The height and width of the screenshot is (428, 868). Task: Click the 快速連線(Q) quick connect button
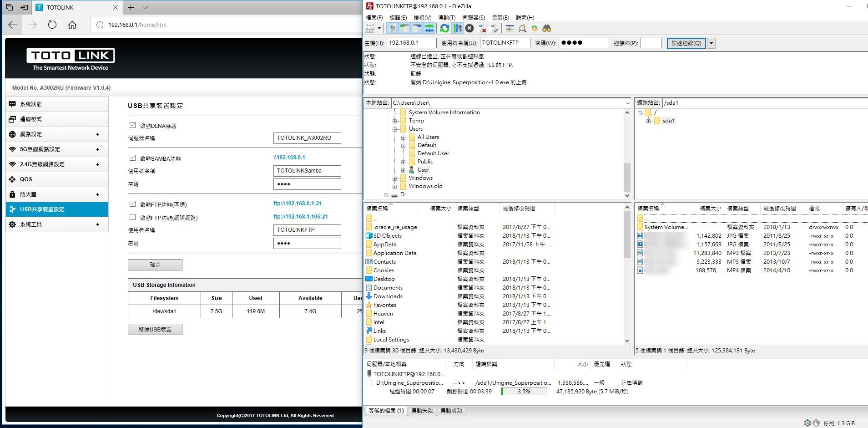(x=686, y=43)
